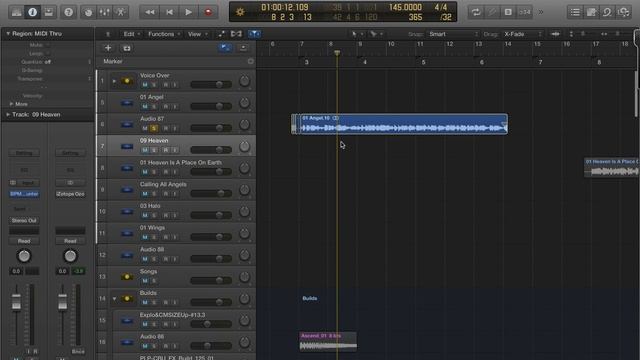Open the media Browsers icon
Viewport: 640px width, 360px height.
click(624, 12)
